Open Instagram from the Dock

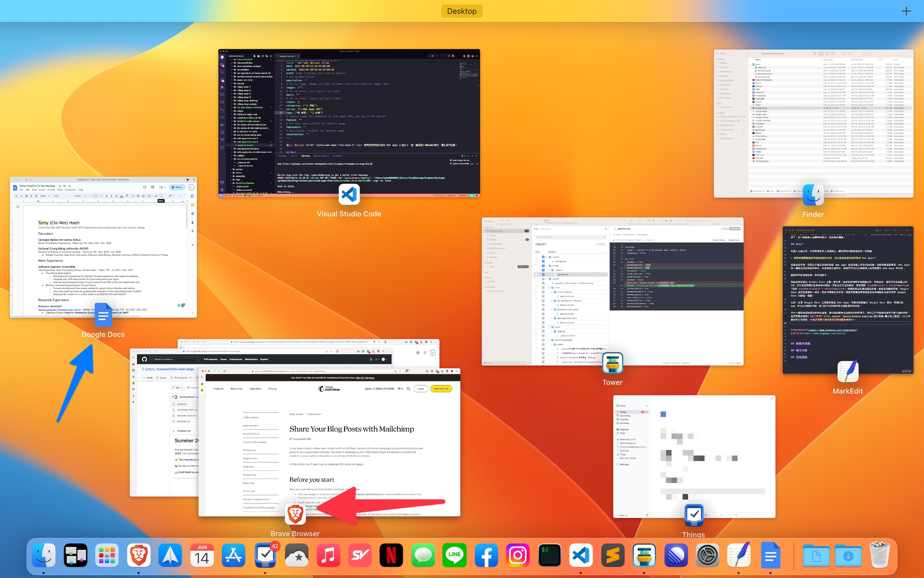click(518, 555)
